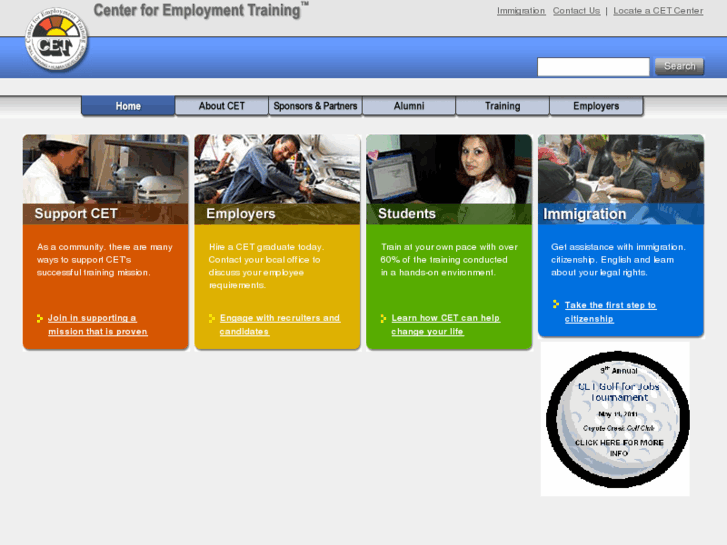Click 'Hire a CET graduate today' text
Image resolution: width=727 pixels, height=545 pixels.
266,247
